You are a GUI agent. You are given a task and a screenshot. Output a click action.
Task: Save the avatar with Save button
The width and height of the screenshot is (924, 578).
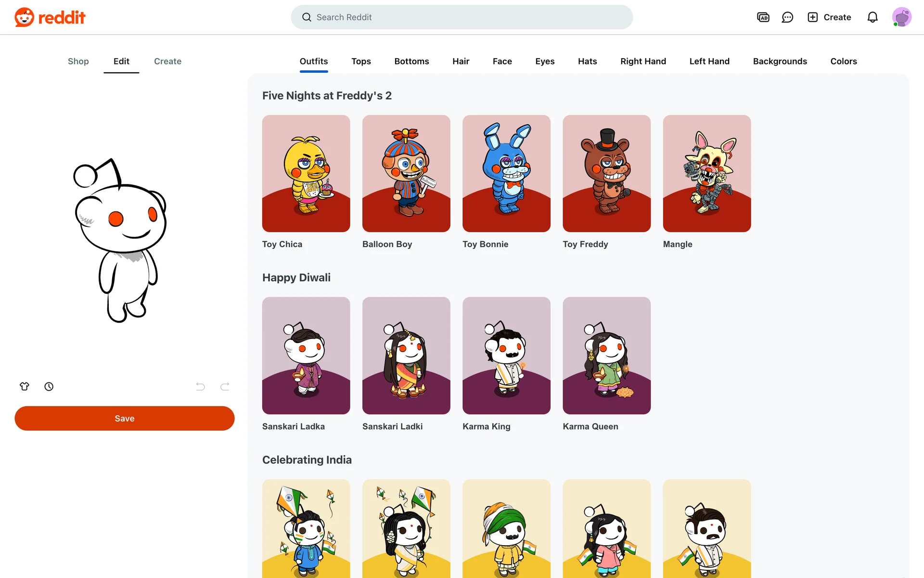(x=125, y=418)
